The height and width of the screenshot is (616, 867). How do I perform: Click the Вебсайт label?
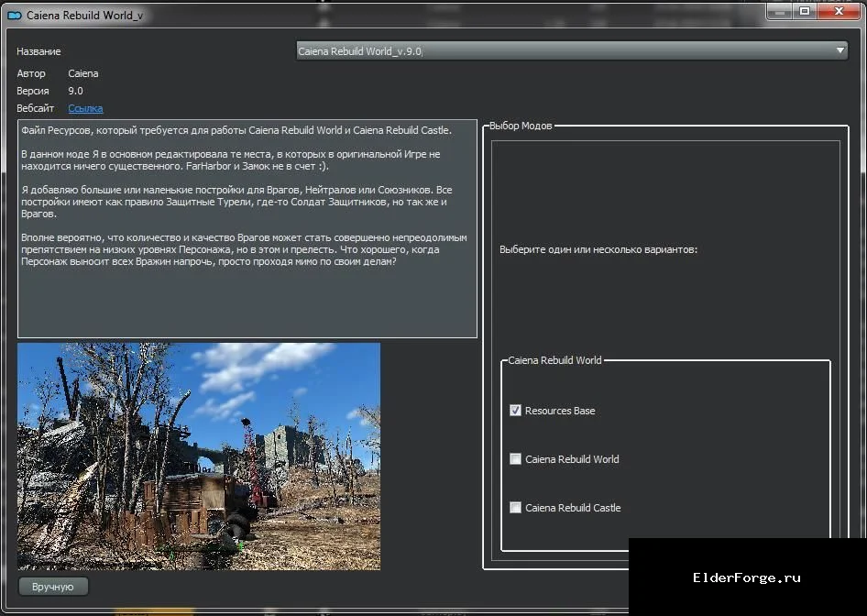point(36,108)
